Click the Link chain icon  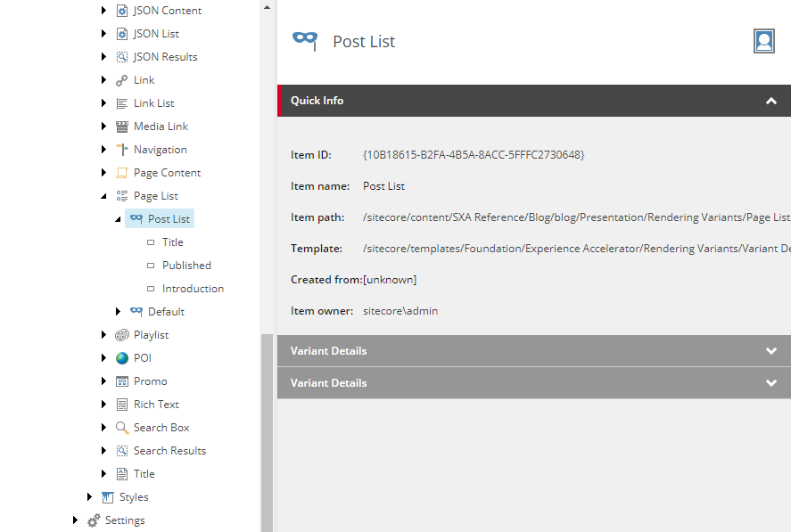click(x=122, y=80)
